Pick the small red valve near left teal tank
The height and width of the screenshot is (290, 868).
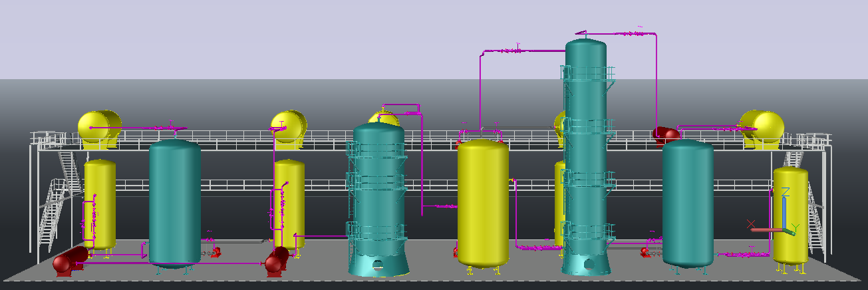tap(216, 252)
